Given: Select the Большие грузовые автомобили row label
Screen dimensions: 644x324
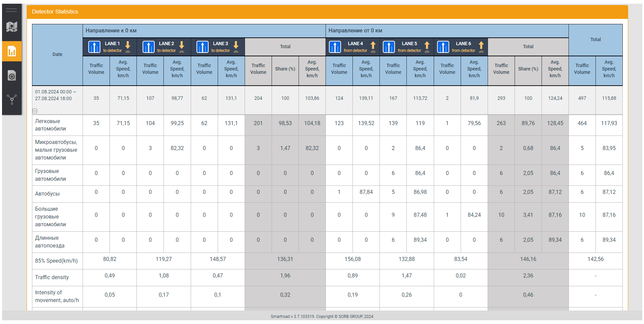Looking at the screenshot, I should [57, 217].
